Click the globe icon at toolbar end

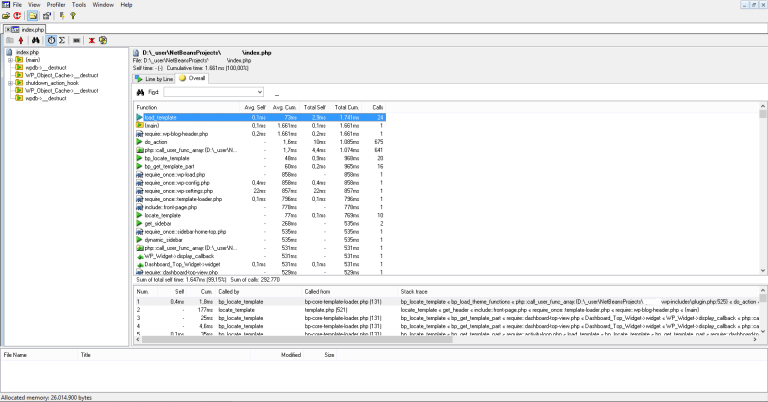103,40
